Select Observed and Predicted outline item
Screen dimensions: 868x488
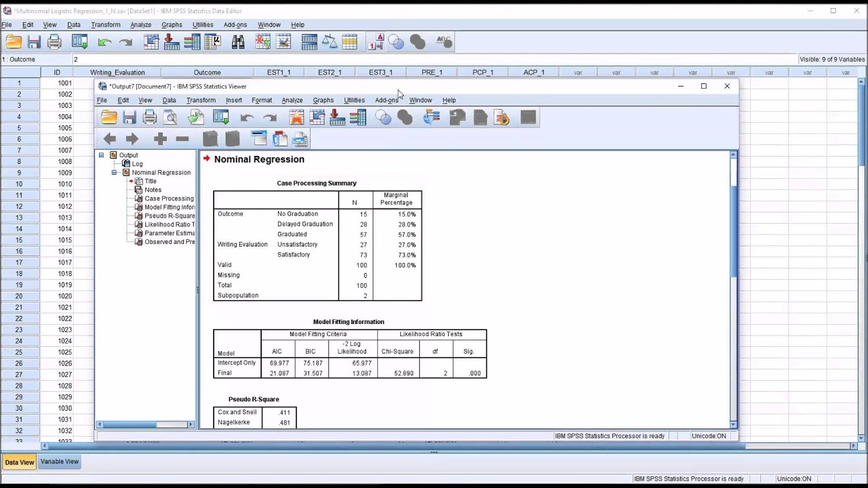(169, 242)
